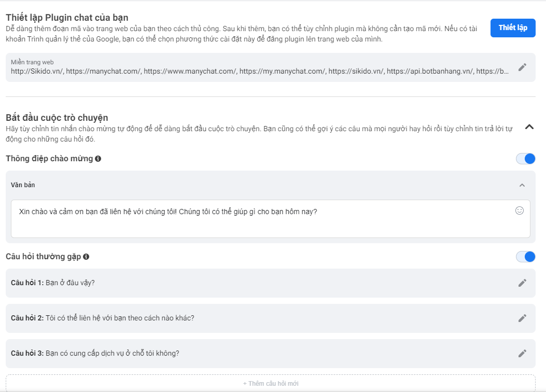Select the Câu hỏi 3 service question row

coord(271,354)
